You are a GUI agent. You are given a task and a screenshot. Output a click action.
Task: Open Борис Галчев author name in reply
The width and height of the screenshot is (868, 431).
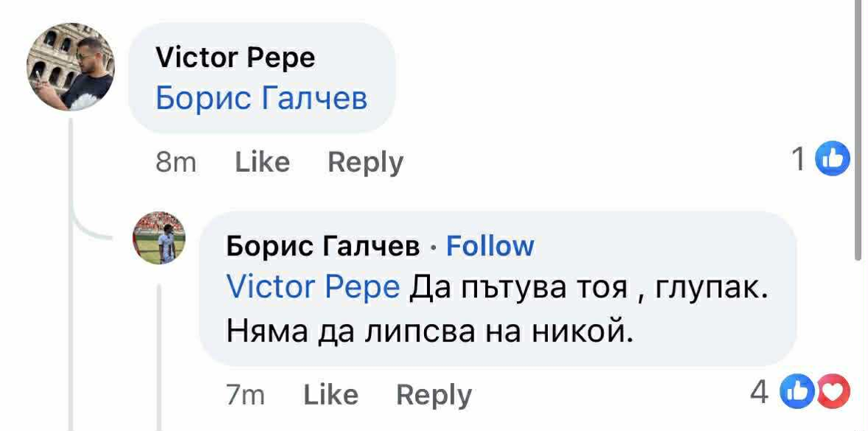click(322, 246)
